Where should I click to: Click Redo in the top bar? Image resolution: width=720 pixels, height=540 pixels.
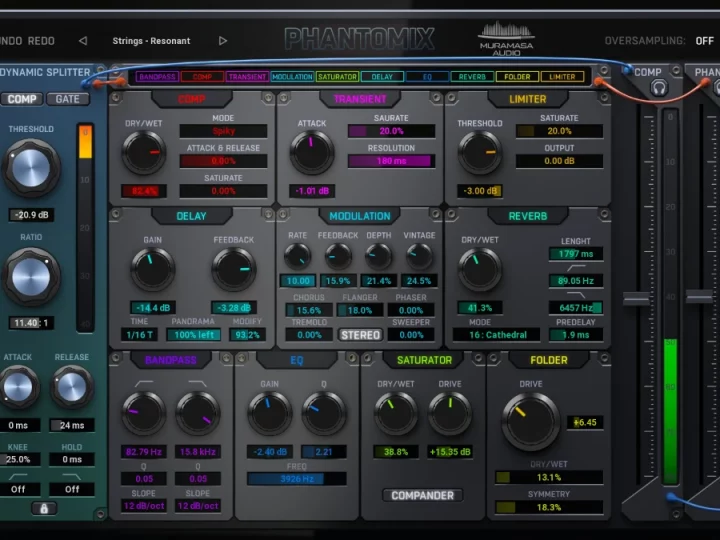coord(41,41)
